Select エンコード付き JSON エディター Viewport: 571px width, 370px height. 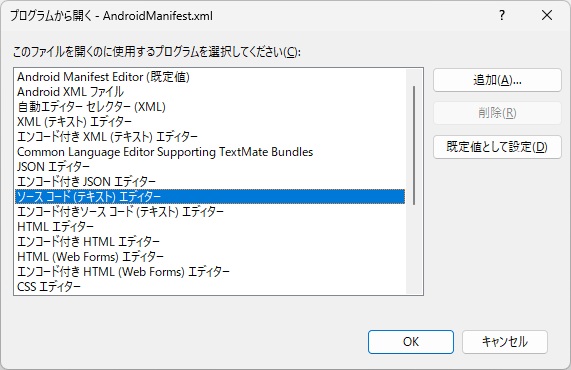point(210,181)
